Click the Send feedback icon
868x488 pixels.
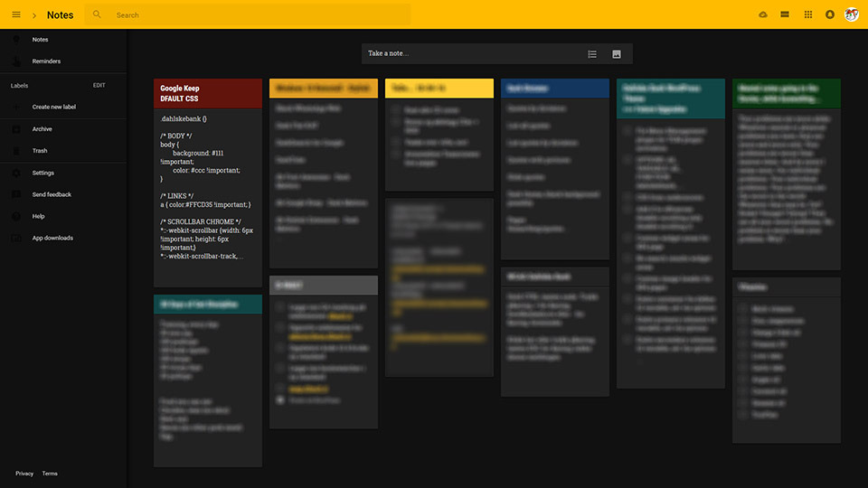click(x=16, y=195)
